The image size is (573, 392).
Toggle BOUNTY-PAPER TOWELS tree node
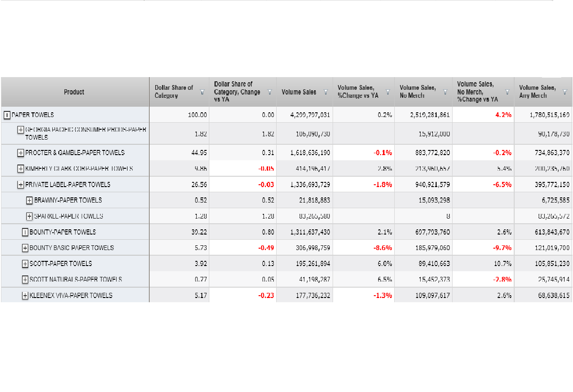[x=25, y=232]
